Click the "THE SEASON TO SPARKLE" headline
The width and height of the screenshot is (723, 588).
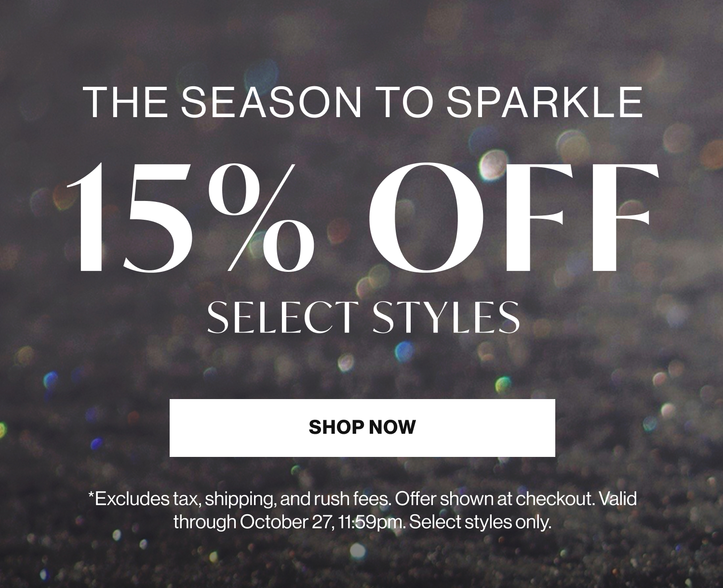[362, 102]
